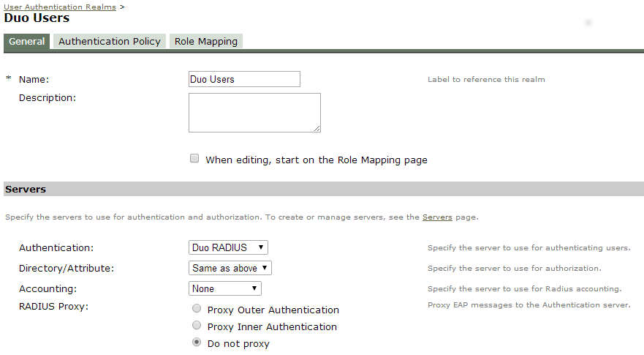Click the Duo Users page heading
644x355 pixels.
(x=37, y=18)
